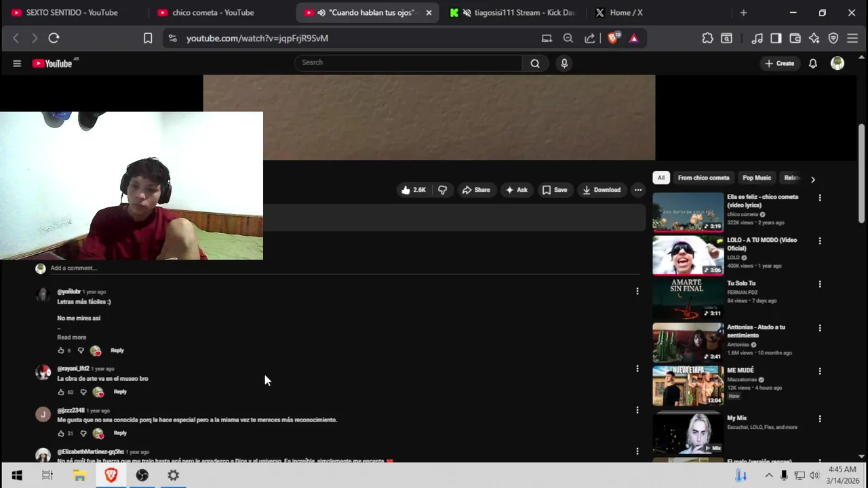Open My Mix playlist title

tap(736, 418)
